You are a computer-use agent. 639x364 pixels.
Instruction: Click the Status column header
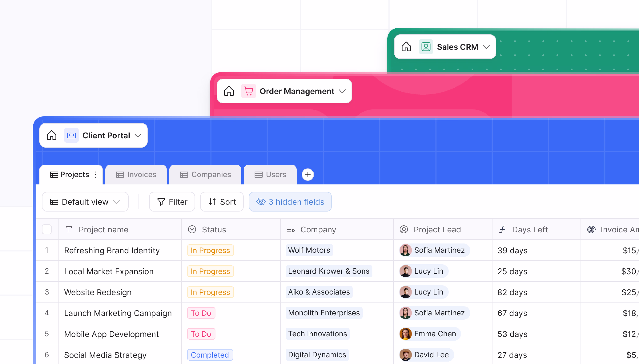point(213,229)
